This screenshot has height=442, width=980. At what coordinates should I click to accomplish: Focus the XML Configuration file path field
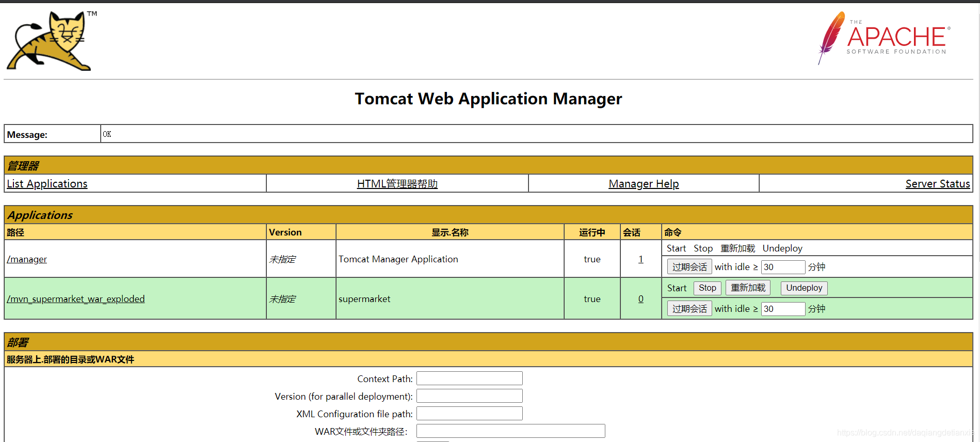pos(470,414)
